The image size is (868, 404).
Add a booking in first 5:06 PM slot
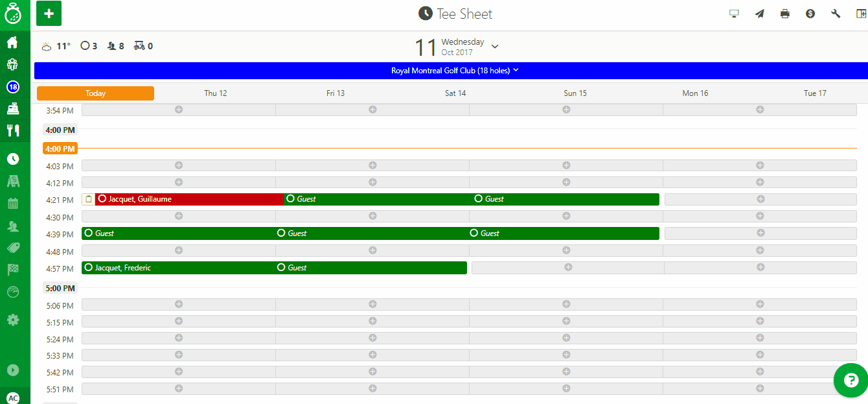click(x=179, y=304)
